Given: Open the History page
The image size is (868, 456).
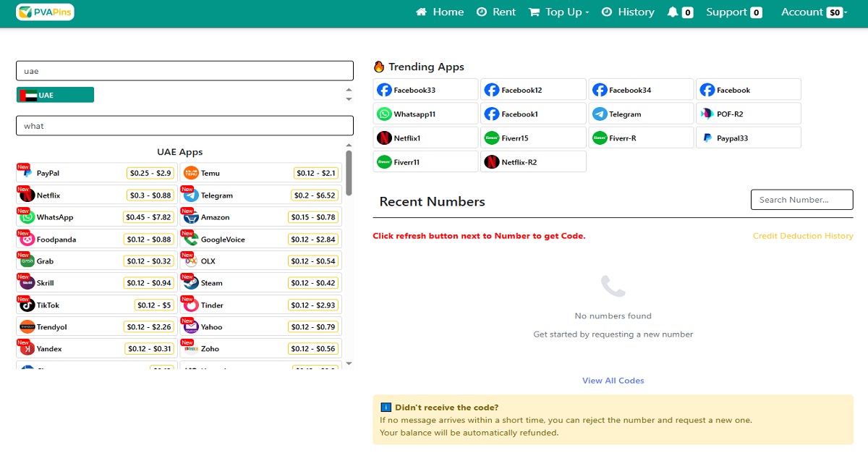Looking at the screenshot, I should click(628, 12).
